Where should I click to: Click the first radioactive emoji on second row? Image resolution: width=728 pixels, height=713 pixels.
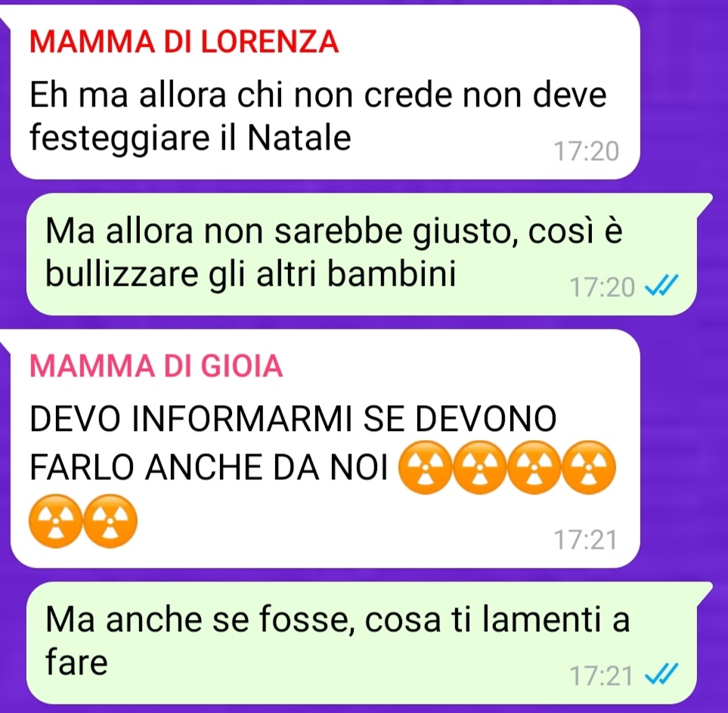(56, 521)
